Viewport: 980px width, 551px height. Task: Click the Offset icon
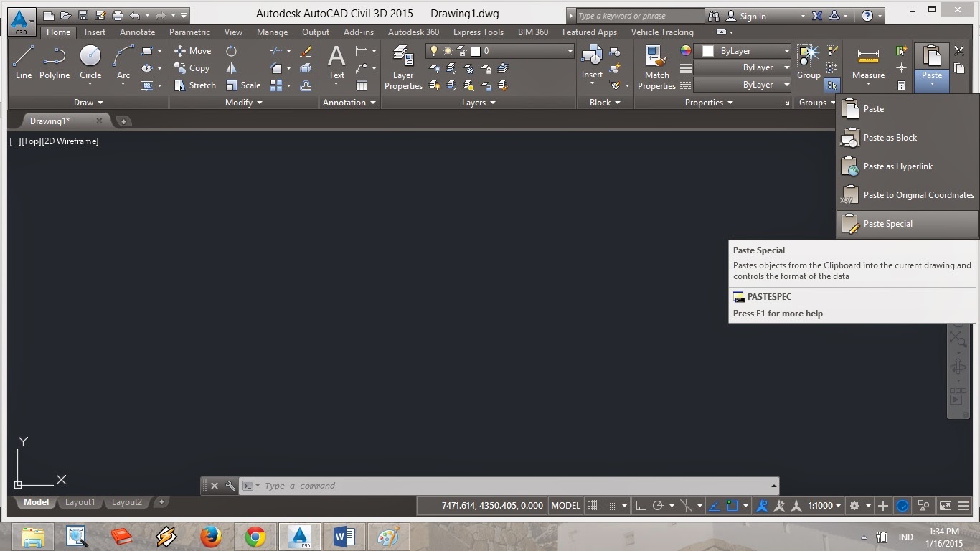[x=306, y=85]
